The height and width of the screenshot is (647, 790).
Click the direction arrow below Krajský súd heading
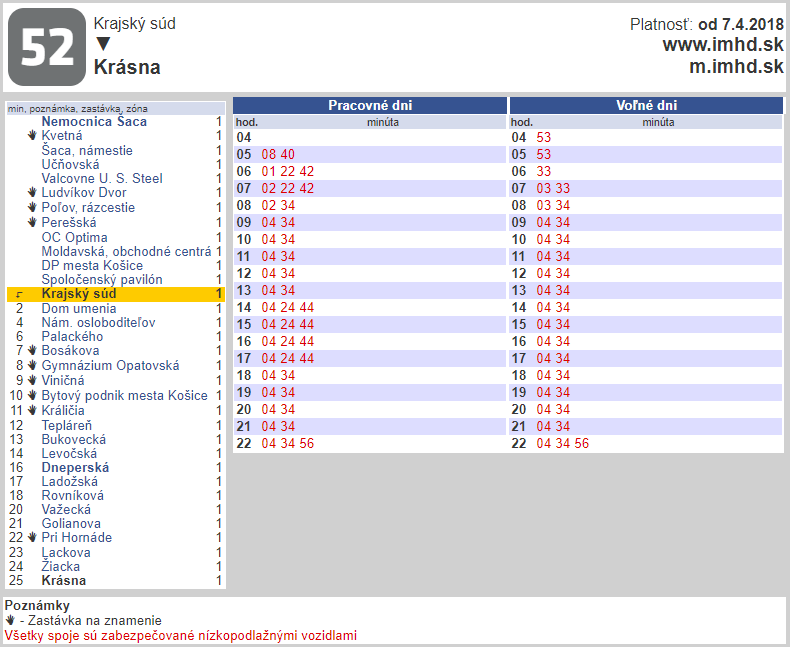pos(103,45)
